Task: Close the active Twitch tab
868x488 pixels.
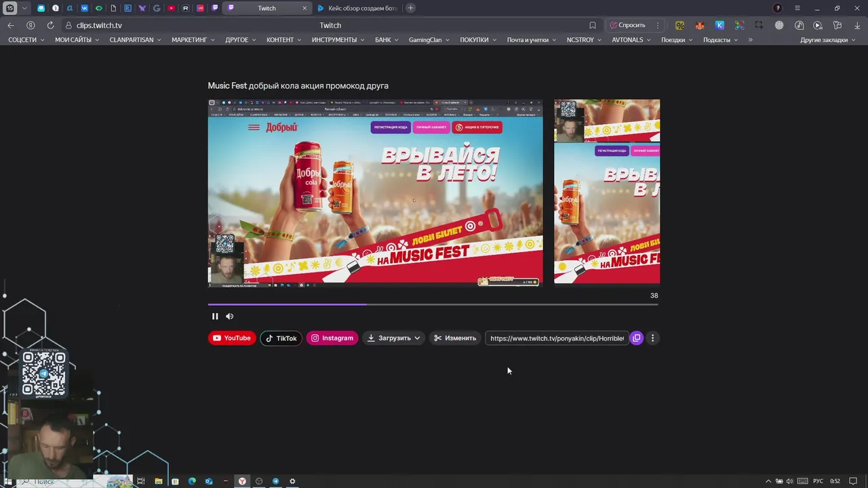Action: tap(304, 8)
